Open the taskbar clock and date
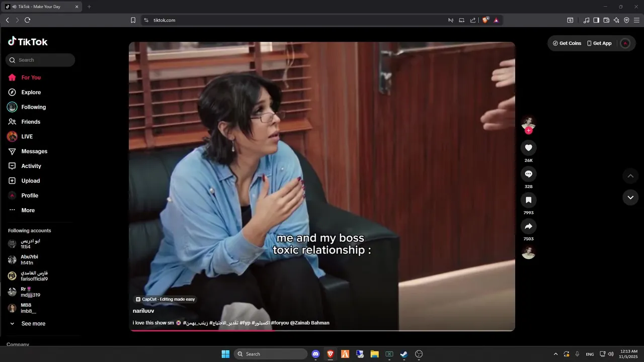 click(x=629, y=354)
